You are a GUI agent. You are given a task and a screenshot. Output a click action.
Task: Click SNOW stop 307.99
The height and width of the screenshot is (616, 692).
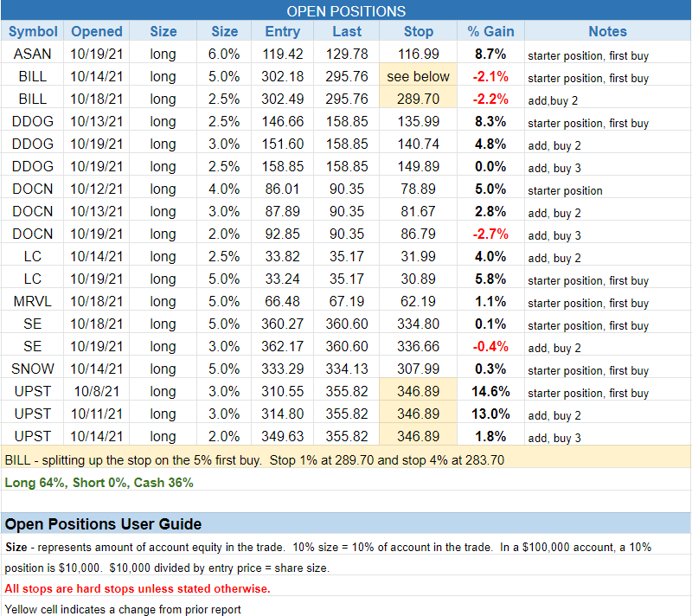pyautogui.click(x=419, y=369)
